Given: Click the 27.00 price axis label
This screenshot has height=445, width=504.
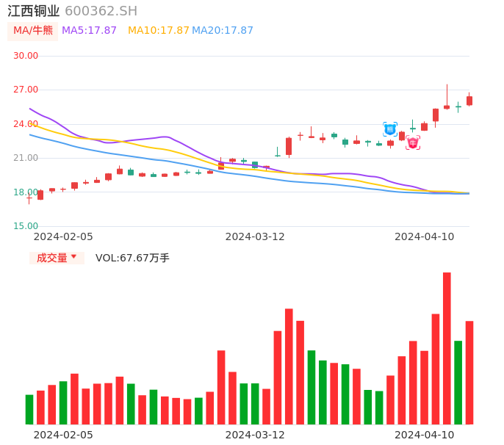Looking at the screenshot, I should point(26,90).
